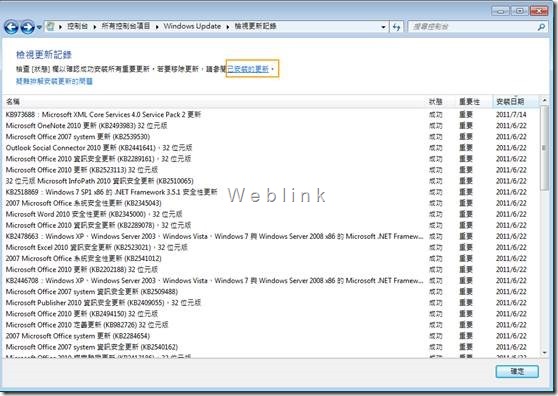Select Windows Update breadcrumb
Screen dimensions: 558x396
[x=192, y=26]
